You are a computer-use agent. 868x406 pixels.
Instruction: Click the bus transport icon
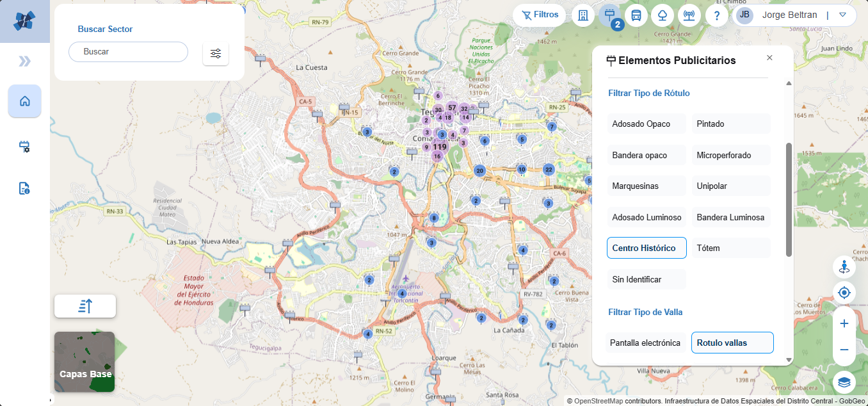(636, 15)
